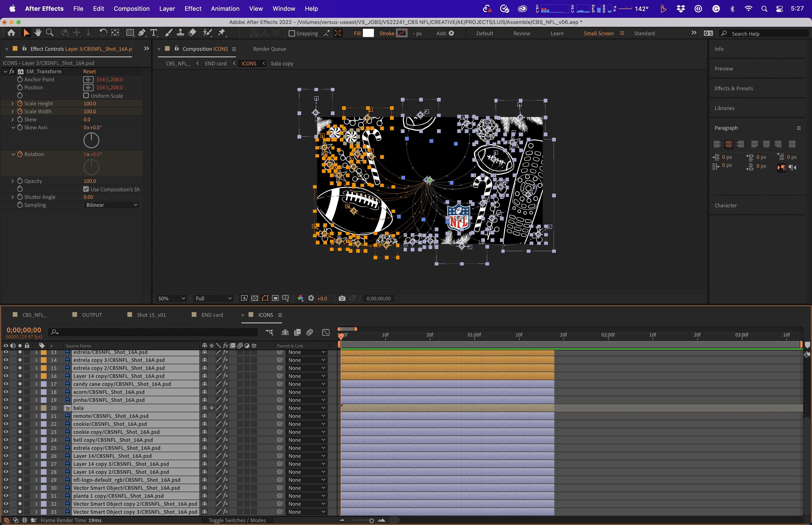This screenshot has width=812, height=525.
Task: Open the 50% magnification dropdown
Action: (171, 298)
